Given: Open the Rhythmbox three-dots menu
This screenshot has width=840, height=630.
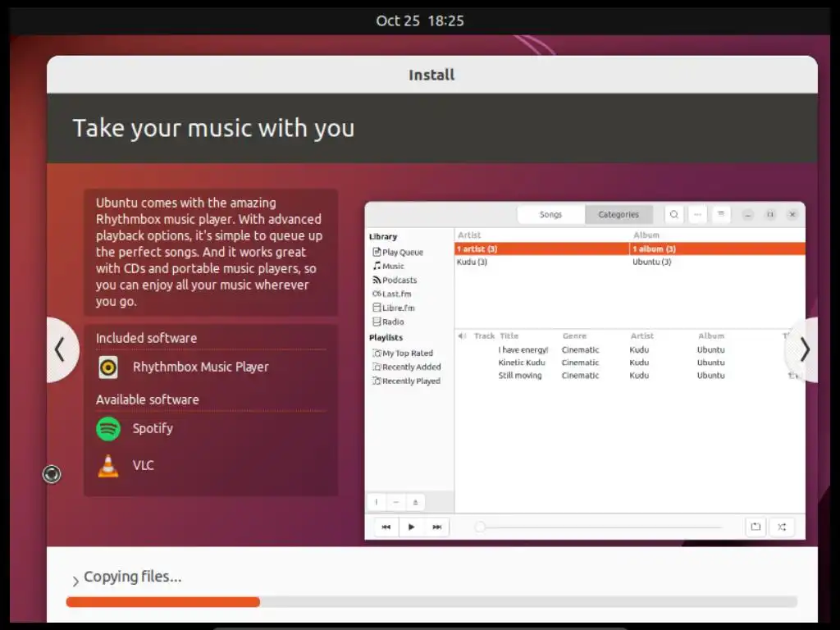Looking at the screenshot, I should (697, 214).
